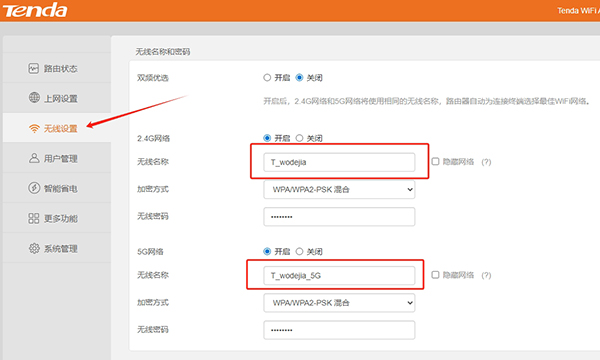Click the Tenda logo
The width and height of the screenshot is (600, 360).
pyautogui.click(x=35, y=10)
